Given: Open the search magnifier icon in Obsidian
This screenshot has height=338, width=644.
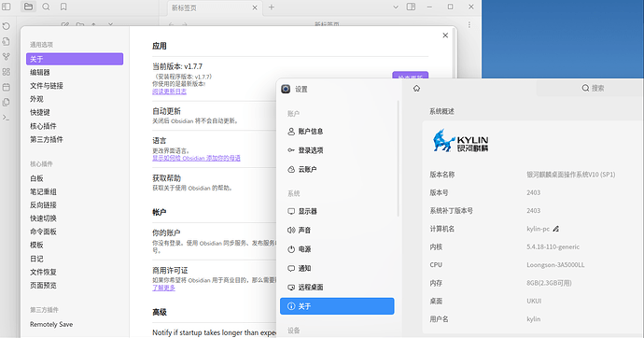Looking at the screenshot, I should click(46, 7).
